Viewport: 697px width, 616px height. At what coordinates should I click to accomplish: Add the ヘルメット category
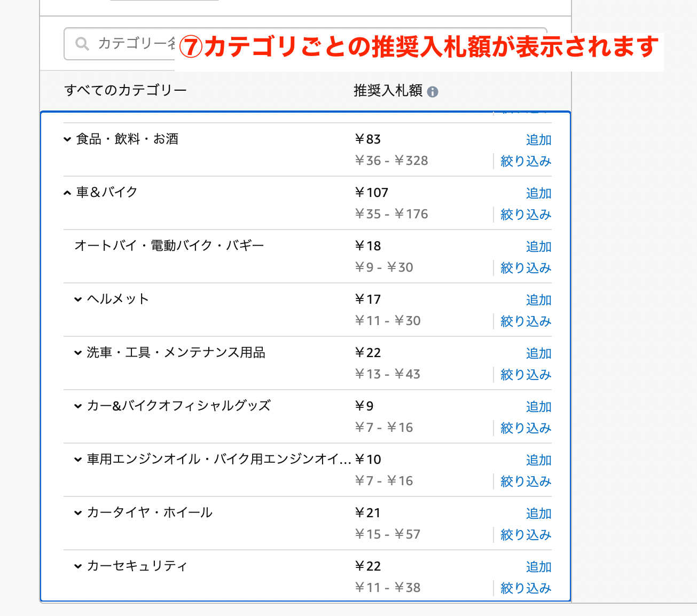(538, 300)
